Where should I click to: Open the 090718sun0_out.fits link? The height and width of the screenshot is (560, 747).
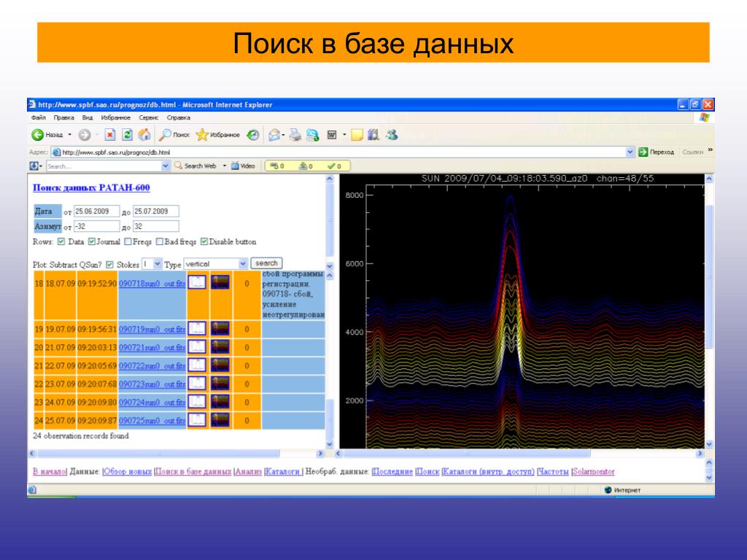point(152,284)
